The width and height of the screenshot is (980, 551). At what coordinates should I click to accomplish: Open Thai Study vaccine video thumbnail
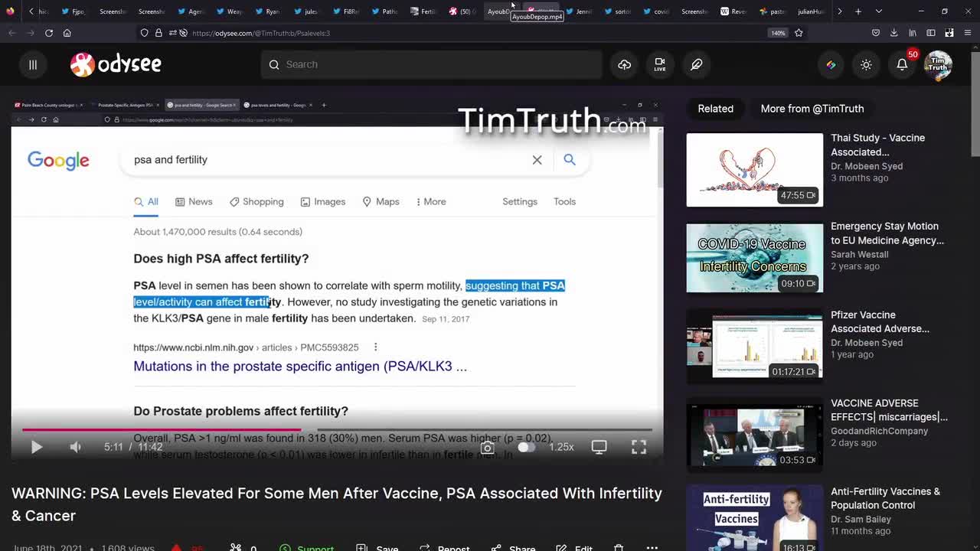tap(754, 170)
